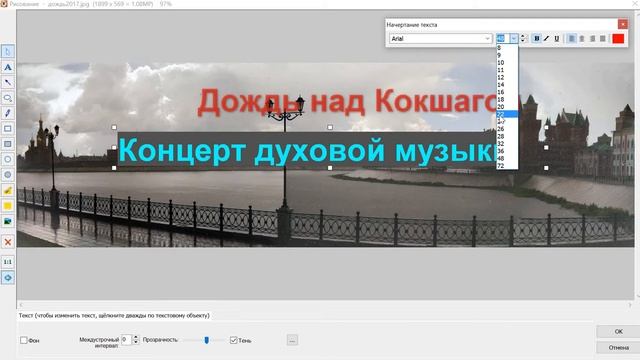Image resolution: width=640 pixels, height=360 pixels.
Task: Enable the Фон background checkbox
Action: pos(24,340)
